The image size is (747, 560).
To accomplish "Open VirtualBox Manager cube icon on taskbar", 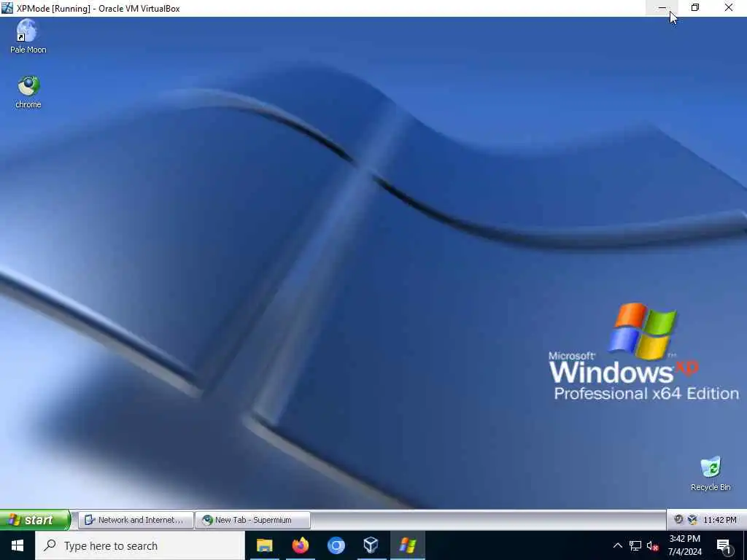I will coord(371,545).
